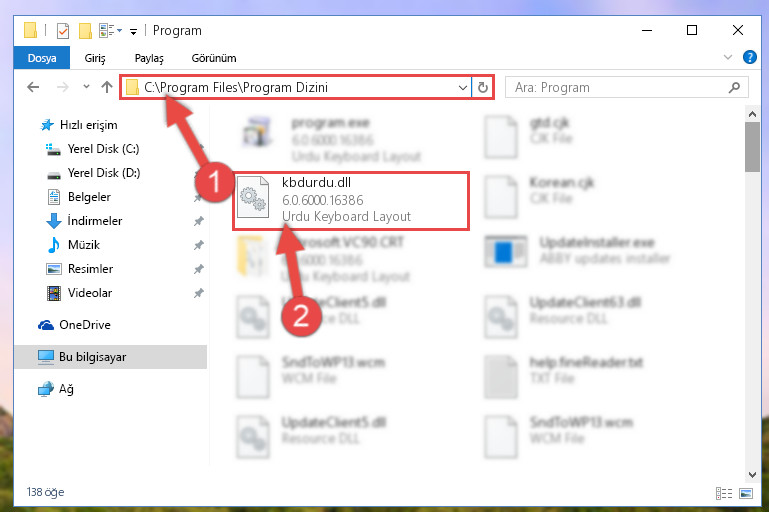The width and height of the screenshot is (769, 512).
Task: Open Yerel Disk (C:) in sidebar
Action: [x=103, y=149]
